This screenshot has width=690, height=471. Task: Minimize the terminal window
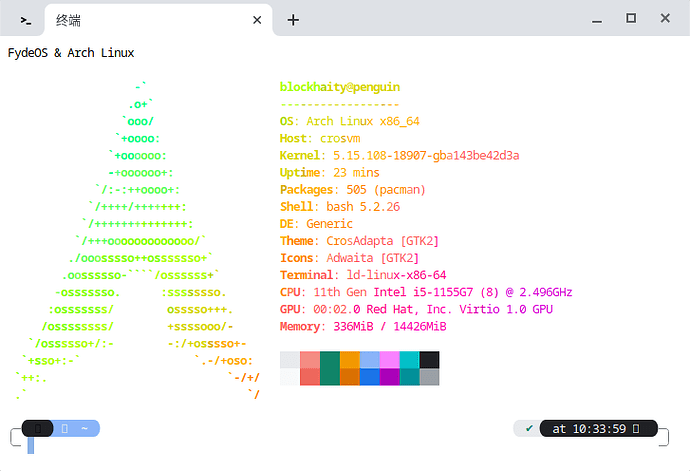(597, 21)
